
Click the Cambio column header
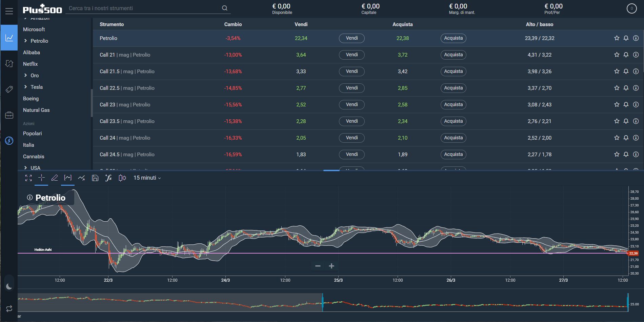(233, 24)
